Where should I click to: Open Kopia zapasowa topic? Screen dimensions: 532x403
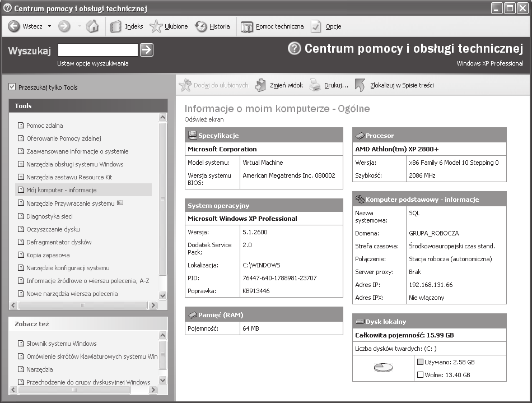click(x=48, y=255)
